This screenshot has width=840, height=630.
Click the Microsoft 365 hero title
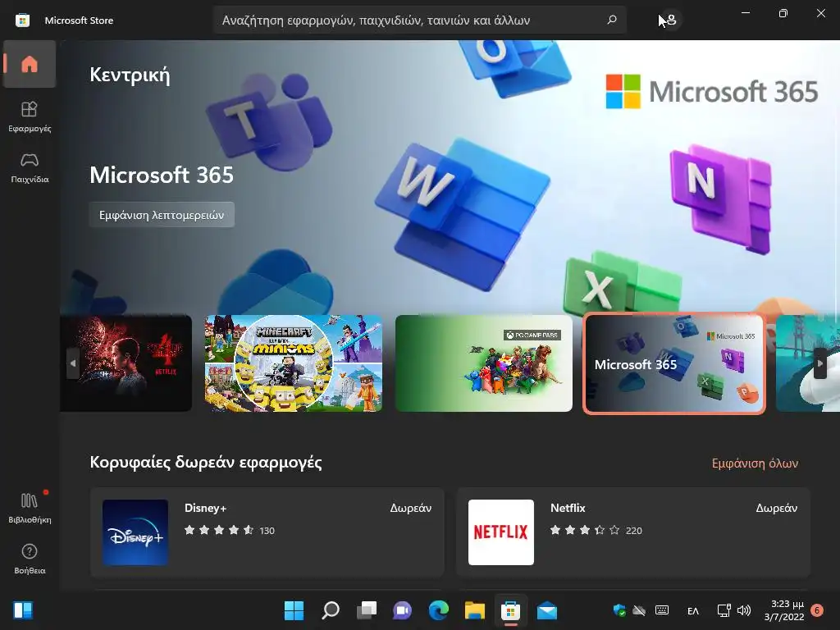[x=162, y=176]
